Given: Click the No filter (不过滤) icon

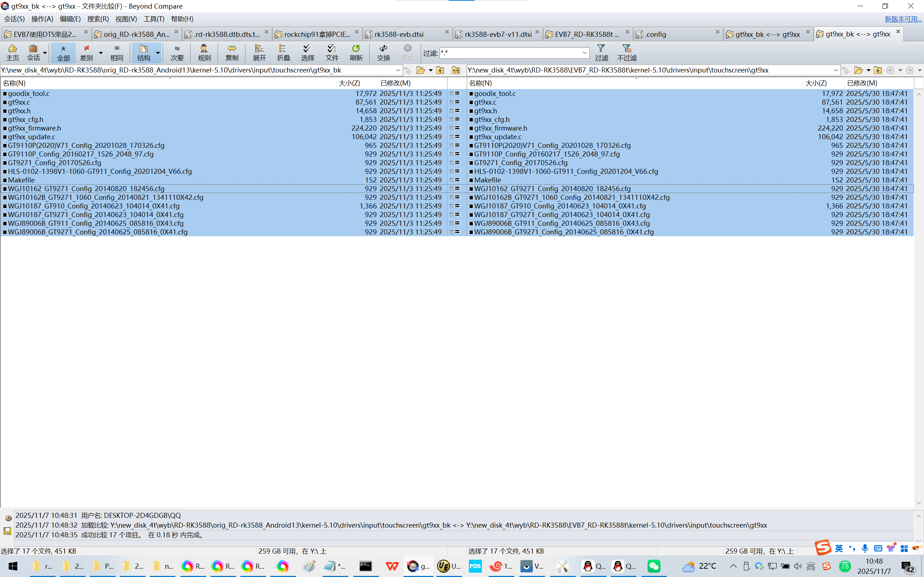Looking at the screenshot, I should point(627,52).
